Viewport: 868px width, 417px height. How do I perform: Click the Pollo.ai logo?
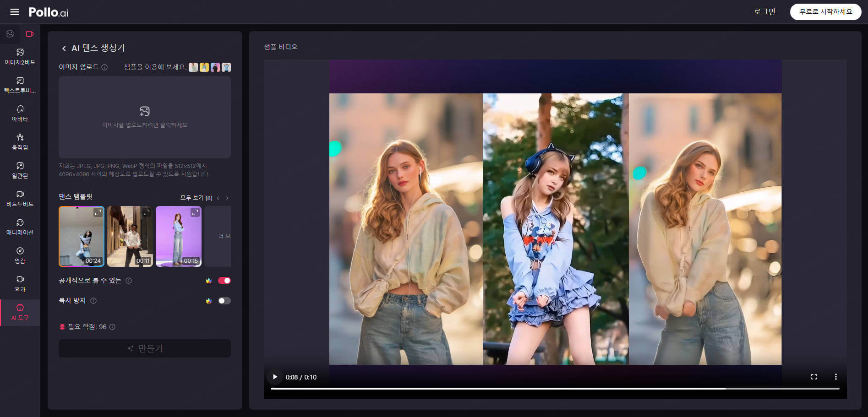(49, 12)
